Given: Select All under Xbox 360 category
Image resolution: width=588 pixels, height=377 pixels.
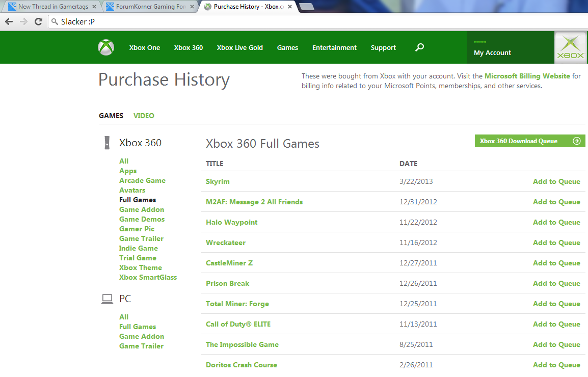Looking at the screenshot, I should click(124, 161).
